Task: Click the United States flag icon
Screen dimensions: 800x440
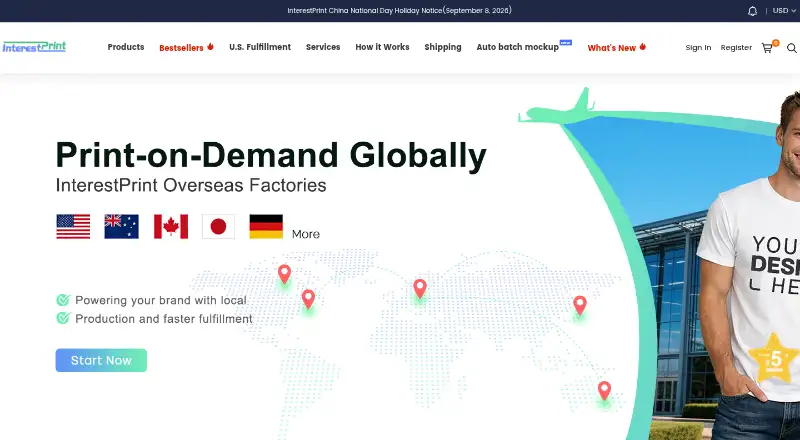Action: coord(73,227)
